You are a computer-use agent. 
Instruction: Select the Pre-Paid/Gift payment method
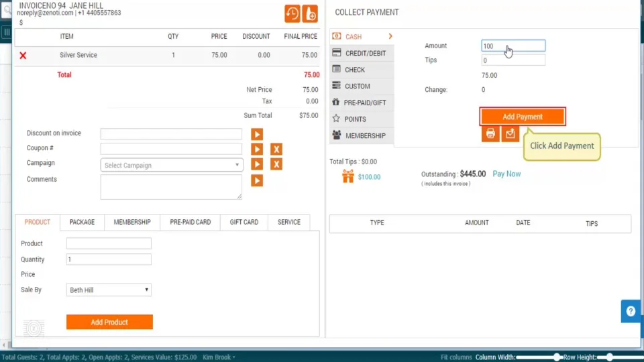coord(362,103)
